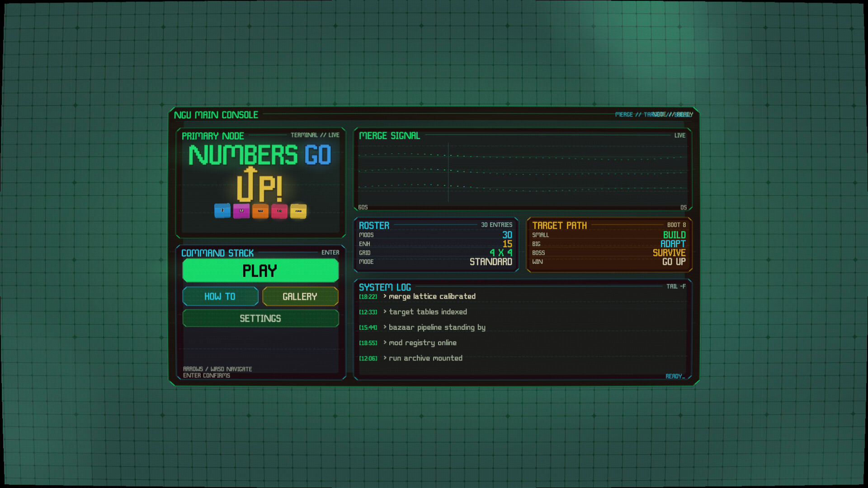Select the orange 128 tile icon

[260, 210]
